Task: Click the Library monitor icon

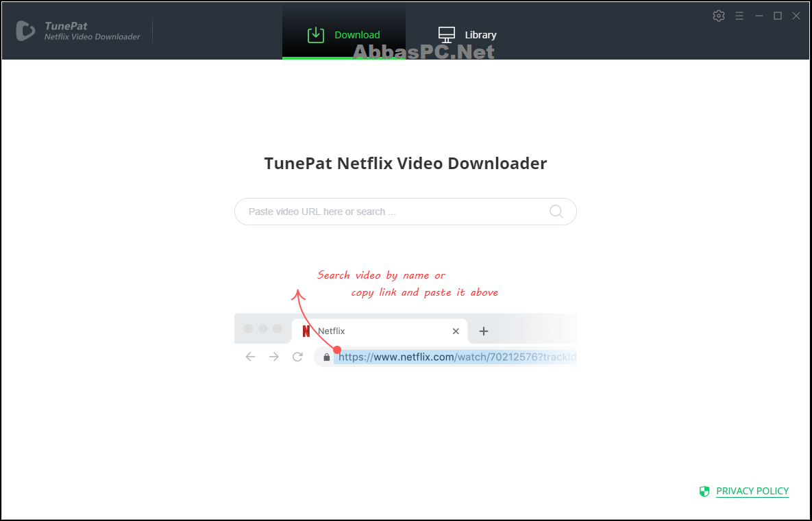Action: tap(446, 35)
